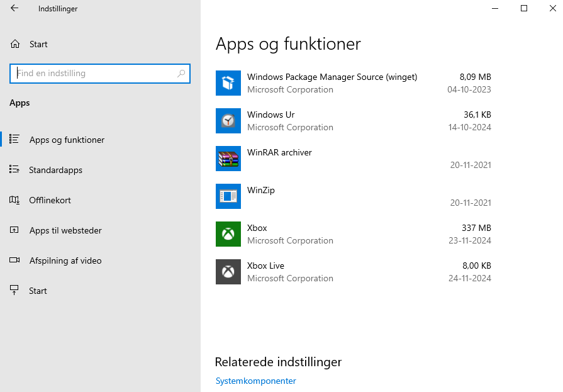Go to Start home page
The image size is (563, 392).
pyautogui.click(x=38, y=44)
